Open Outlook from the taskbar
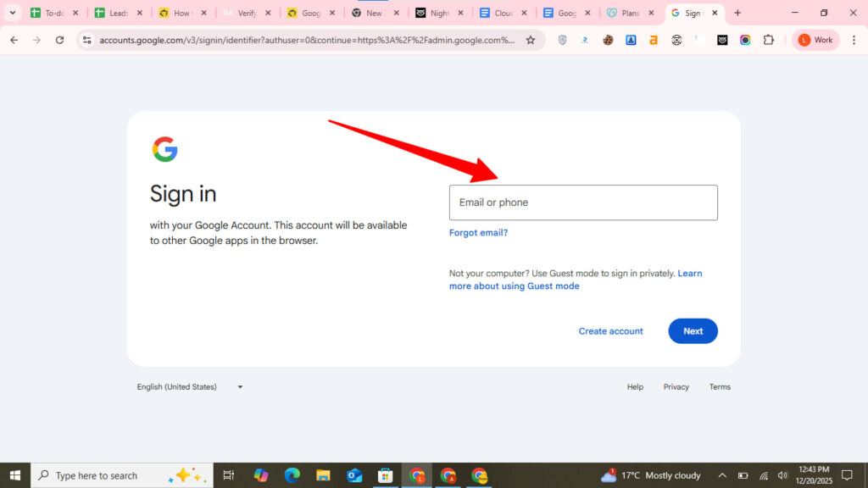 tap(354, 475)
